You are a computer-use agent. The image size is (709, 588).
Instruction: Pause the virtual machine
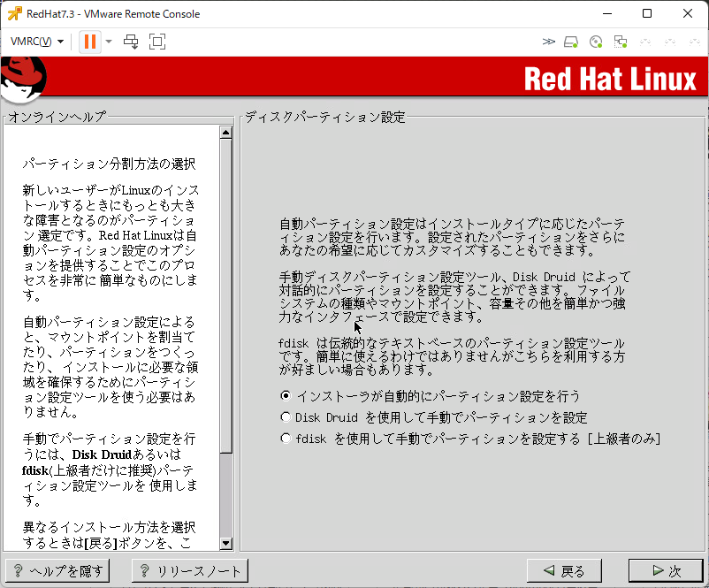[90, 42]
